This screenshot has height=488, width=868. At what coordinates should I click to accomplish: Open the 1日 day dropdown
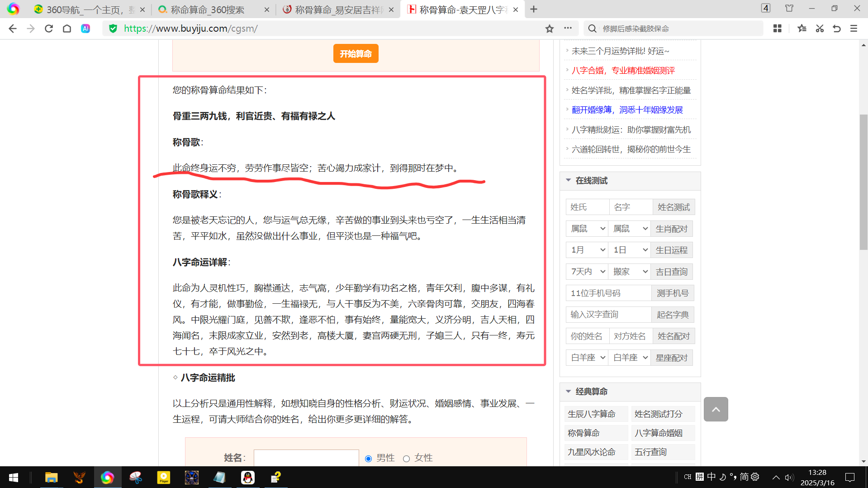tap(629, 250)
